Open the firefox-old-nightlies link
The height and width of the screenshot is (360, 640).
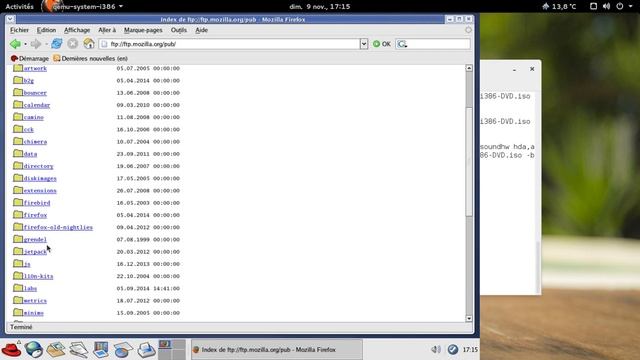[x=58, y=227]
